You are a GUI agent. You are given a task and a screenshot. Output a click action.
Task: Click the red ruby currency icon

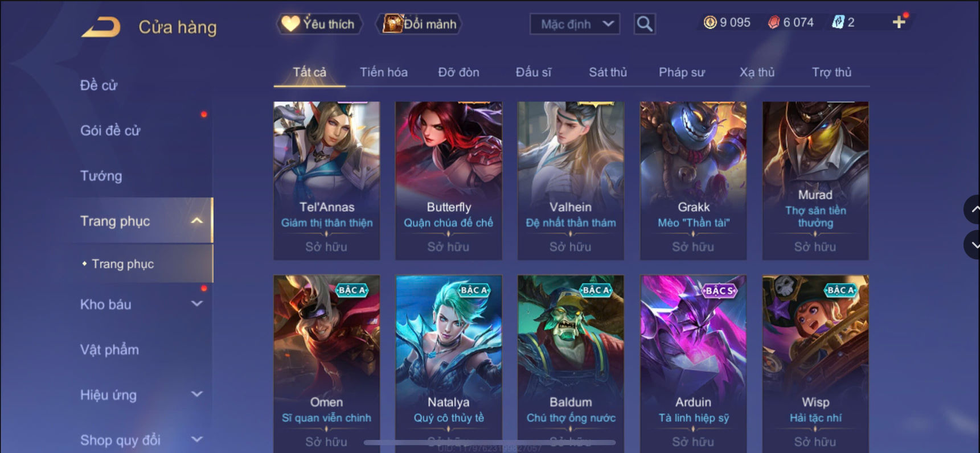point(773,22)
